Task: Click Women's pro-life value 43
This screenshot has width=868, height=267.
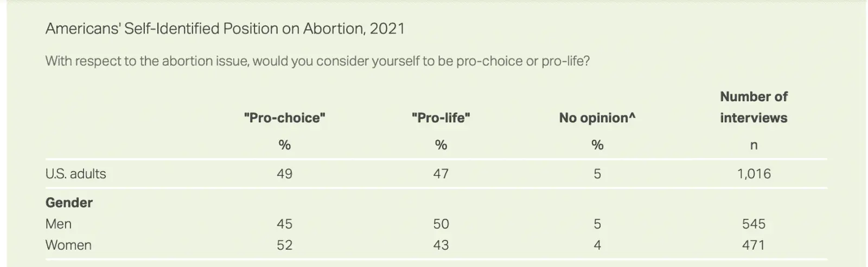Action: pos(441,245)
